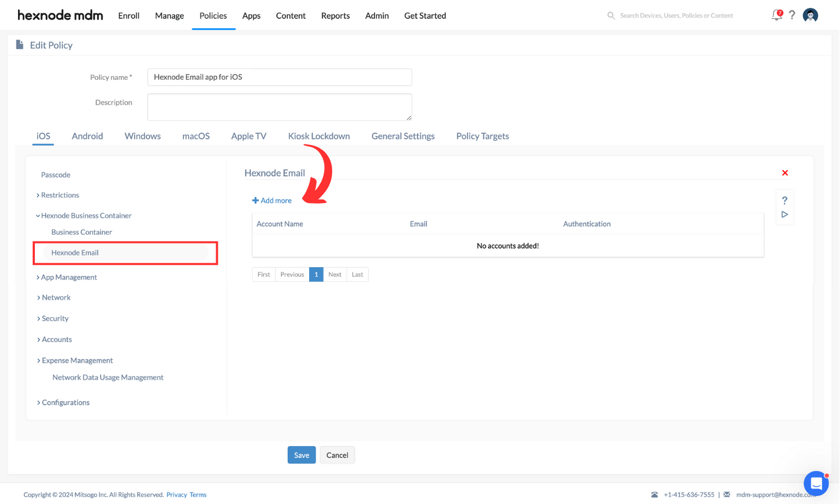
Task: Click Add more account link
Action: pyautogui.click(x=272, y=200)
